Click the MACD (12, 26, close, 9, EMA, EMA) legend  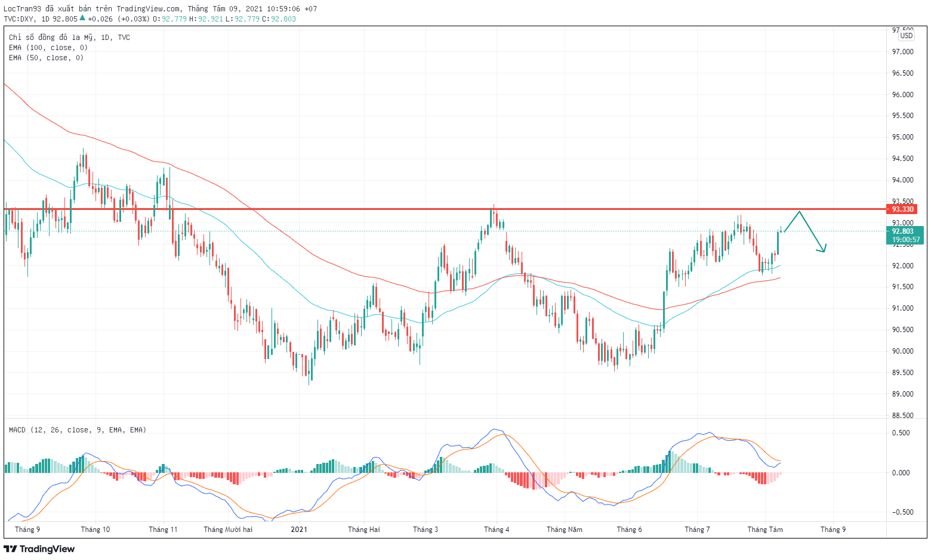pos(78,430)
